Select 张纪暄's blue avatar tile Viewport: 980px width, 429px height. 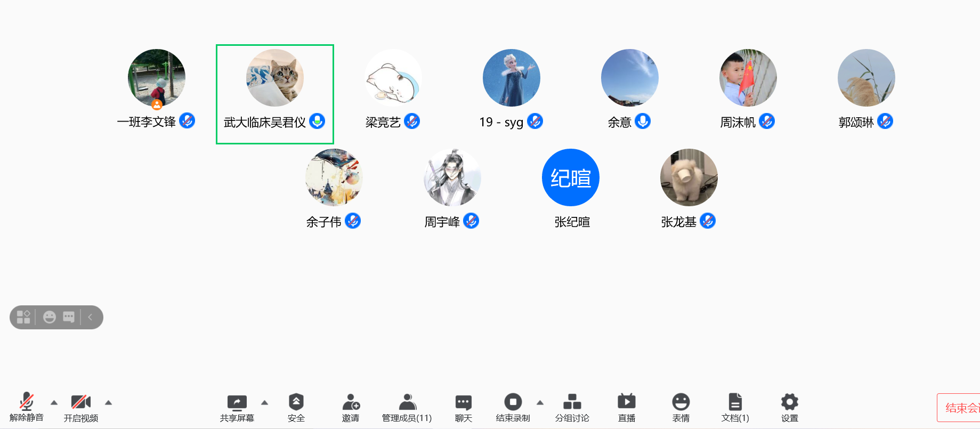(571, 177)
